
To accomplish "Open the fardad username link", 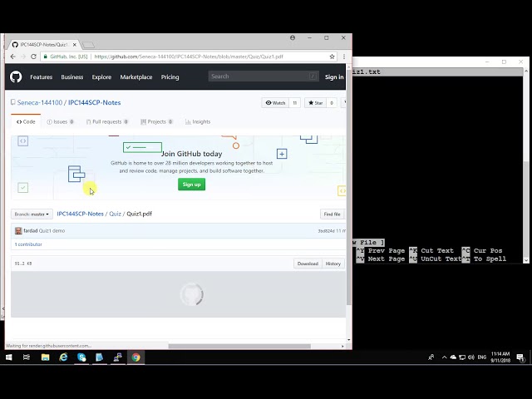I will click(31, 231).
